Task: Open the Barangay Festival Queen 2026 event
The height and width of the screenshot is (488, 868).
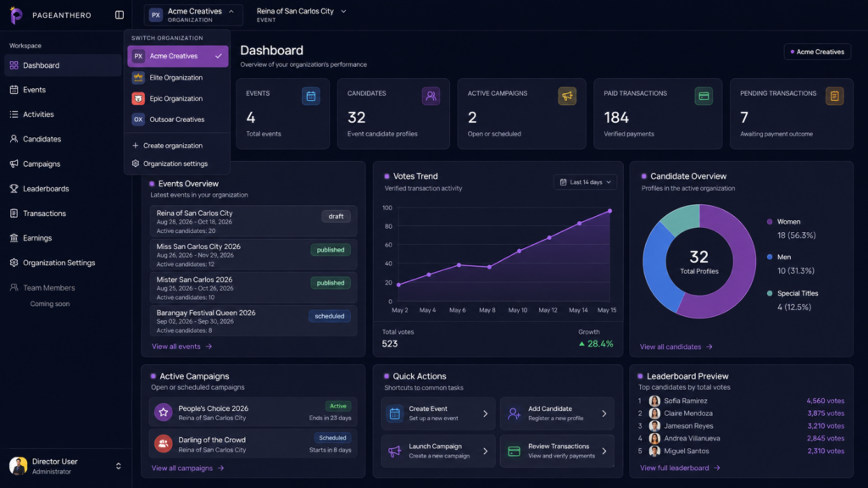Action: click(x=253, y=321)
